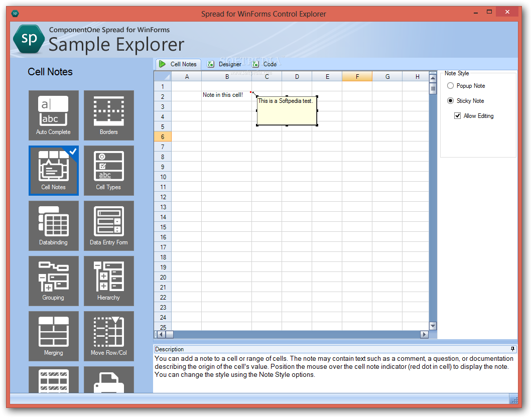Select column header B
Image resolution: width=532 pixels, height=418 pixels.
227,76
